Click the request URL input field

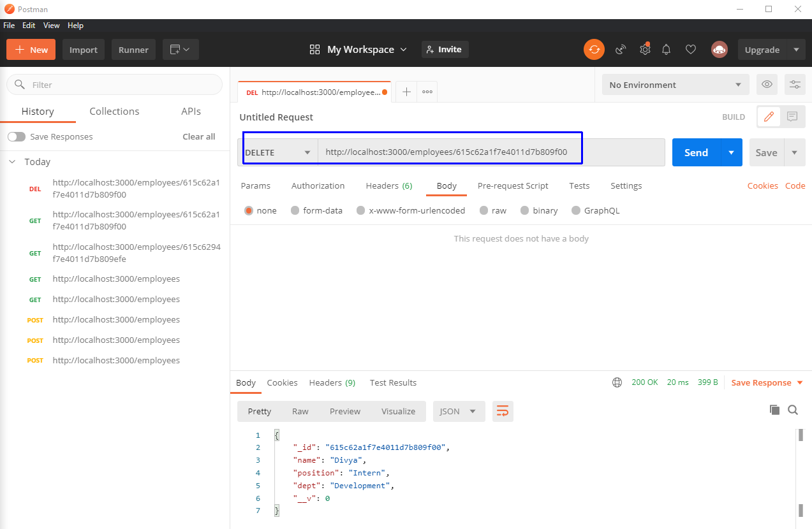point(491,152)
